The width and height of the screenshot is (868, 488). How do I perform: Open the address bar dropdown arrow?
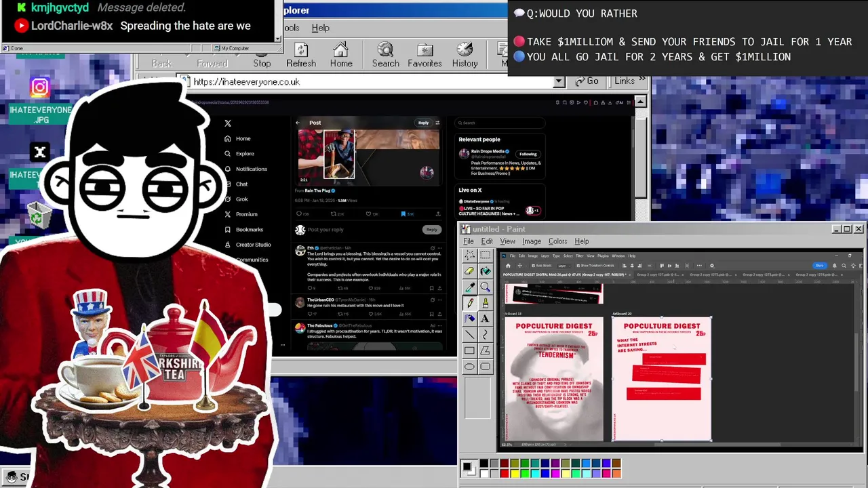559,81
